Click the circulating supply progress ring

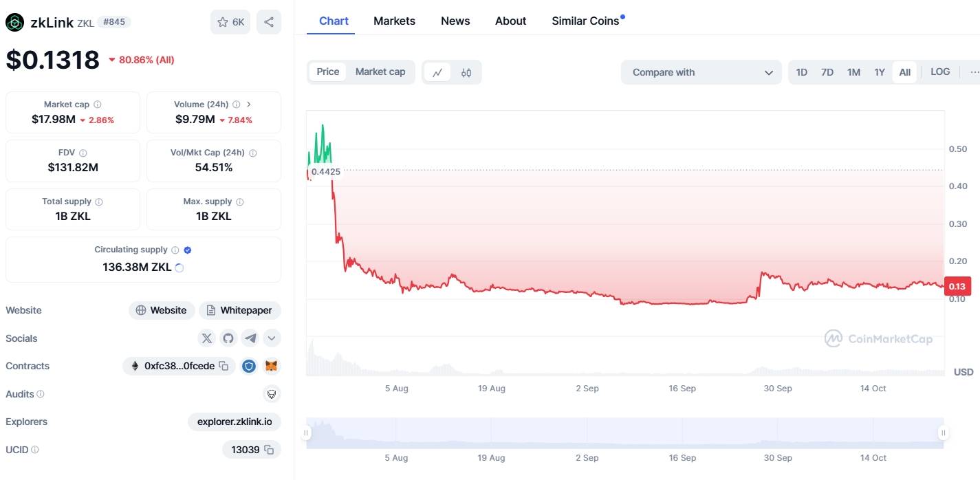(179, 268)
